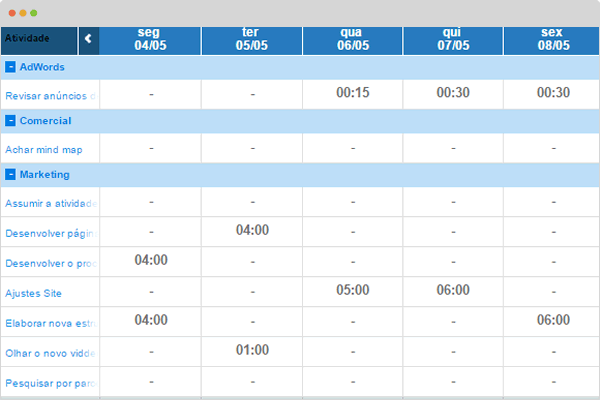The height and width of the screenshot is (400, 600).
Task: Click 00:15 cell for Revisar anúncios on qua
Action: coord(352,94)
